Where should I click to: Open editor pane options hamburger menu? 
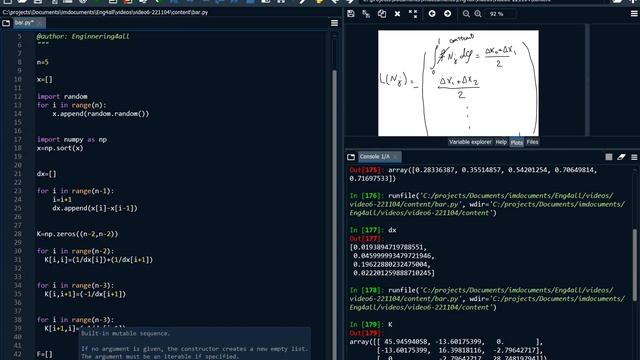tap(334, 23)
